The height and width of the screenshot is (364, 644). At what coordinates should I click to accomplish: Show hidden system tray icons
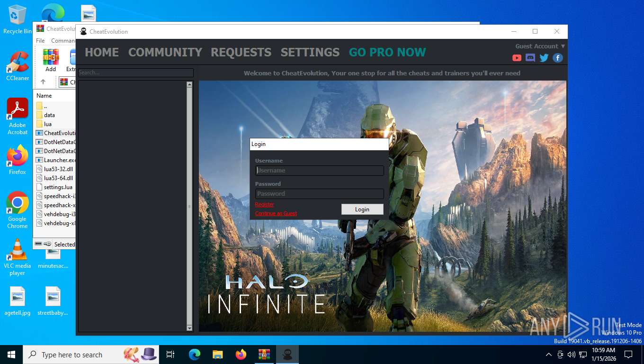pos(549,355)
